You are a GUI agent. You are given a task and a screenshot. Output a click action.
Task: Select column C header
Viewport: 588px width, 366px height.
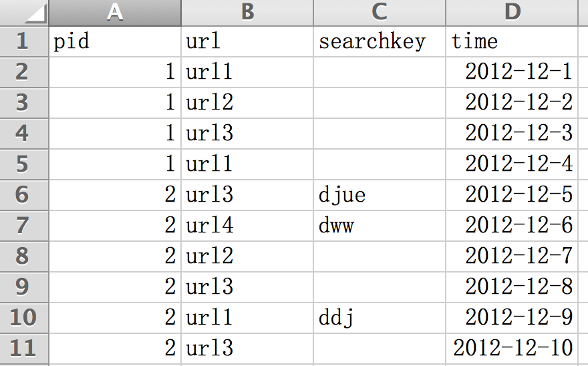point(380,13)
